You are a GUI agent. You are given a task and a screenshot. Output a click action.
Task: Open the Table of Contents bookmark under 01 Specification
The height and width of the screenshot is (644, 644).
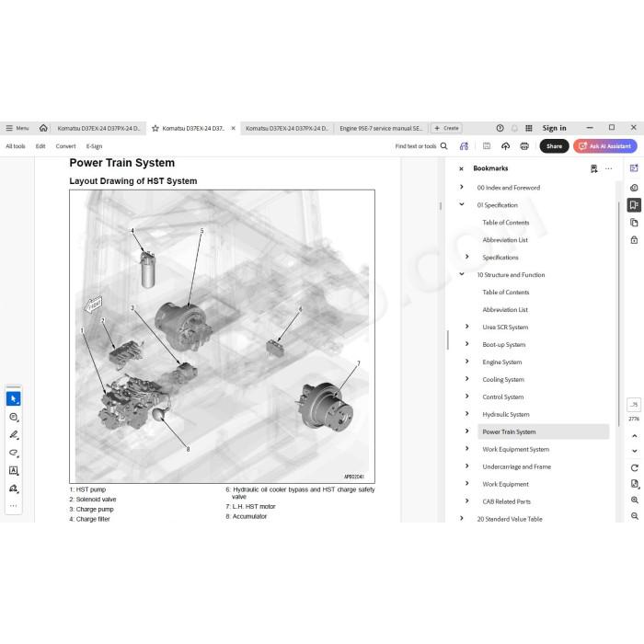click(x=506, y=223)
